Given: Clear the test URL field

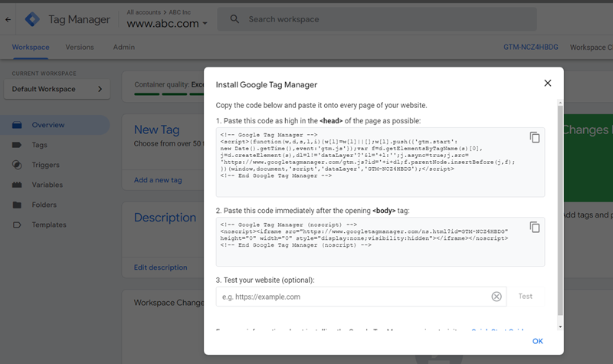Looking at the screenshot, I should [497, 297].
